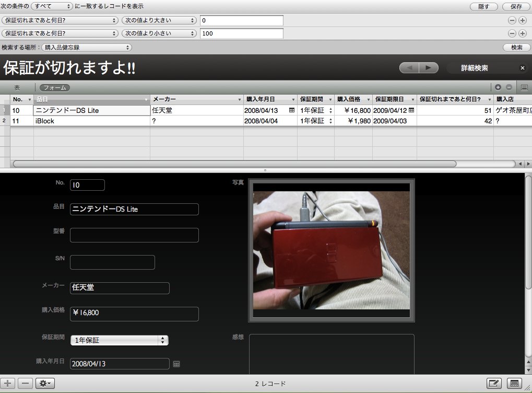This screenshot has height=393, width=532.
Task: Change 保証期間 stepper for ニンテンドーDS Lite row
Action: (330, 110)
